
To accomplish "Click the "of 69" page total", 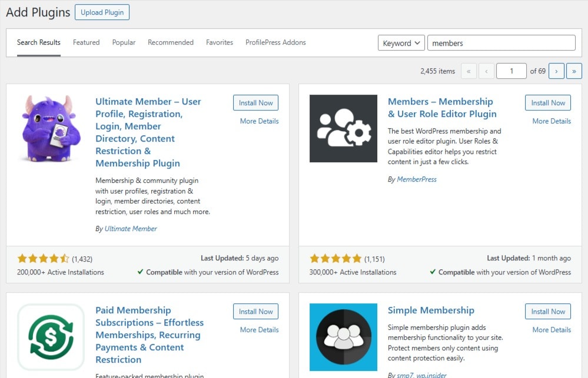I will (x=537, y=71).
